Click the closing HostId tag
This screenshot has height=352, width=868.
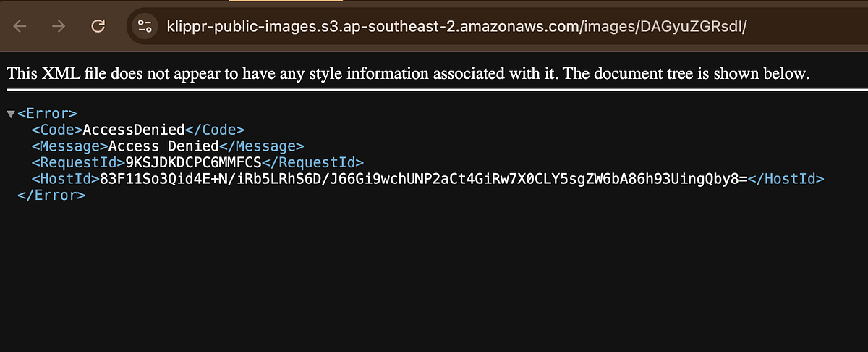click(x=786, y=178)
